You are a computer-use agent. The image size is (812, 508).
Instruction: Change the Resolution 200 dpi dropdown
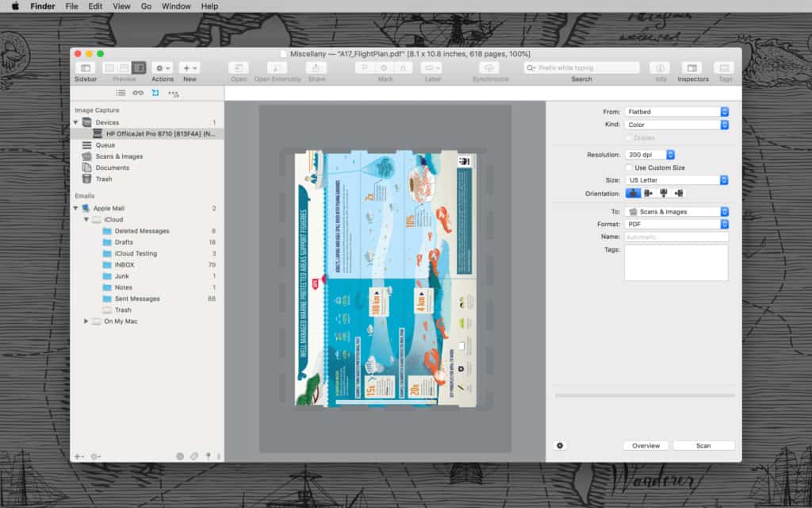[x=650, y=155]
